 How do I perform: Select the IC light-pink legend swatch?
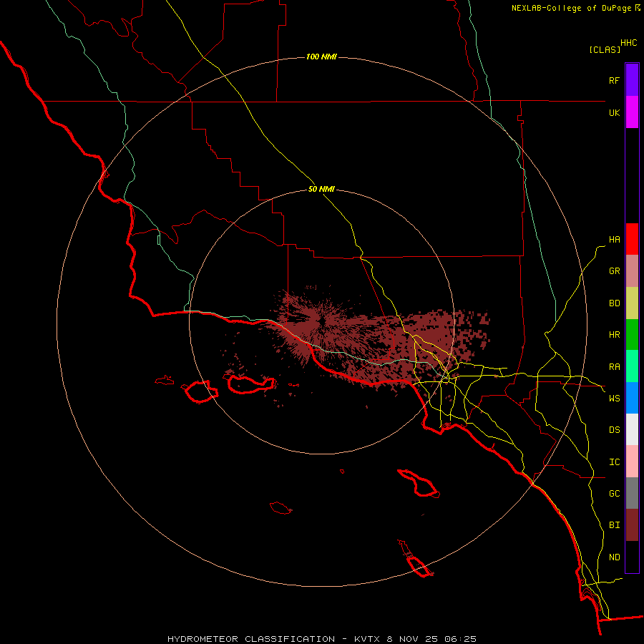(632, 462)
